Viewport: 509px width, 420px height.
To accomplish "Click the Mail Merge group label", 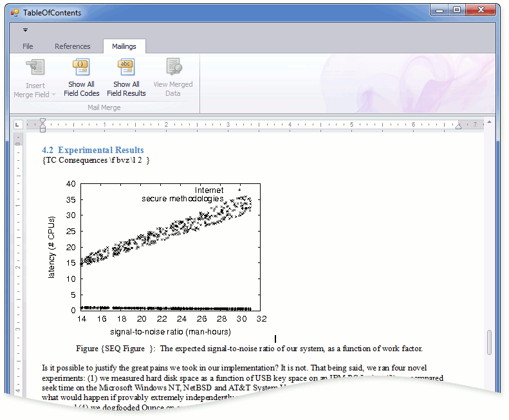I will 104,107.
